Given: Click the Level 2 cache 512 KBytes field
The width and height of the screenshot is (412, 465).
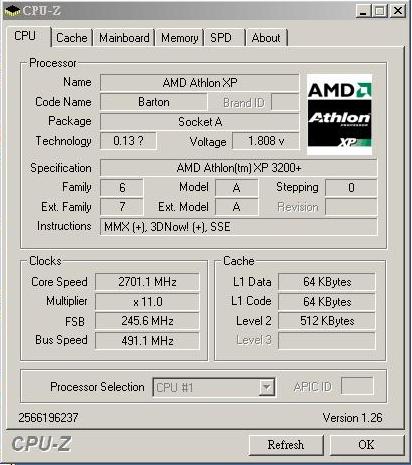Looking at the screenshot, I should coord(327,321).
